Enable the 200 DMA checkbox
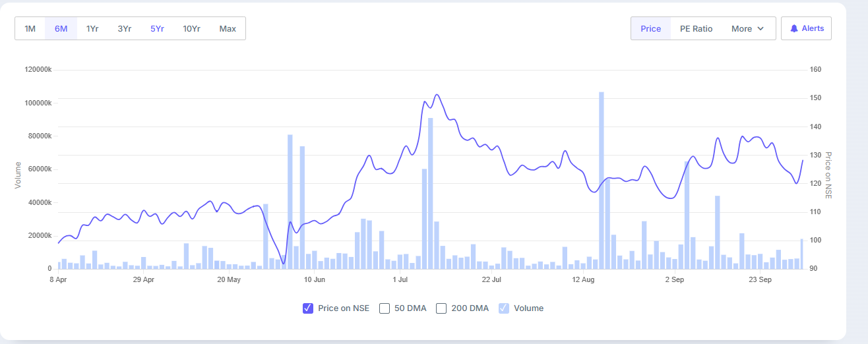 tap(441, 308)
